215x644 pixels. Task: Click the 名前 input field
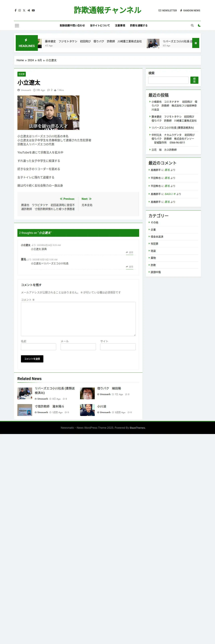[39, 347]
